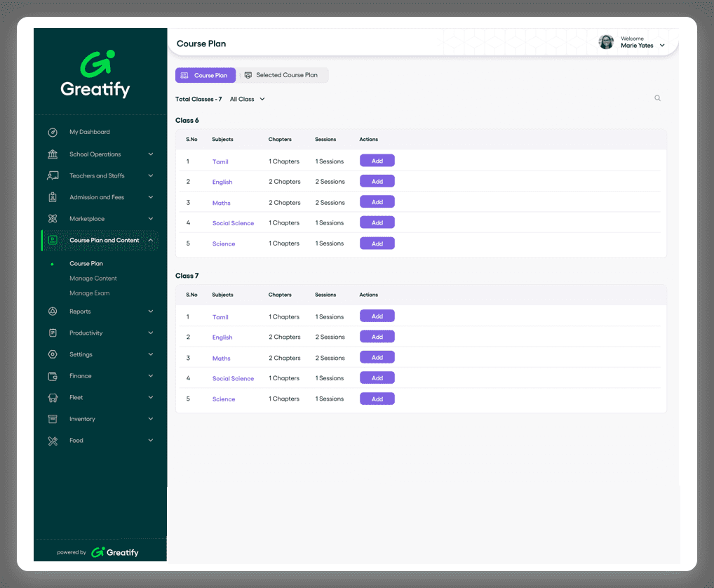Click the Finance wallet icon
The width and height of the screenshot is (714, 588).
click(x=53, y=376)
